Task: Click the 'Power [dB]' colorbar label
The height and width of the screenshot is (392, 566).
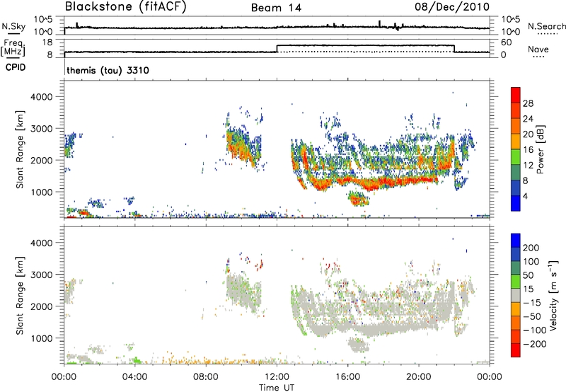Action: tap(540, 149)
